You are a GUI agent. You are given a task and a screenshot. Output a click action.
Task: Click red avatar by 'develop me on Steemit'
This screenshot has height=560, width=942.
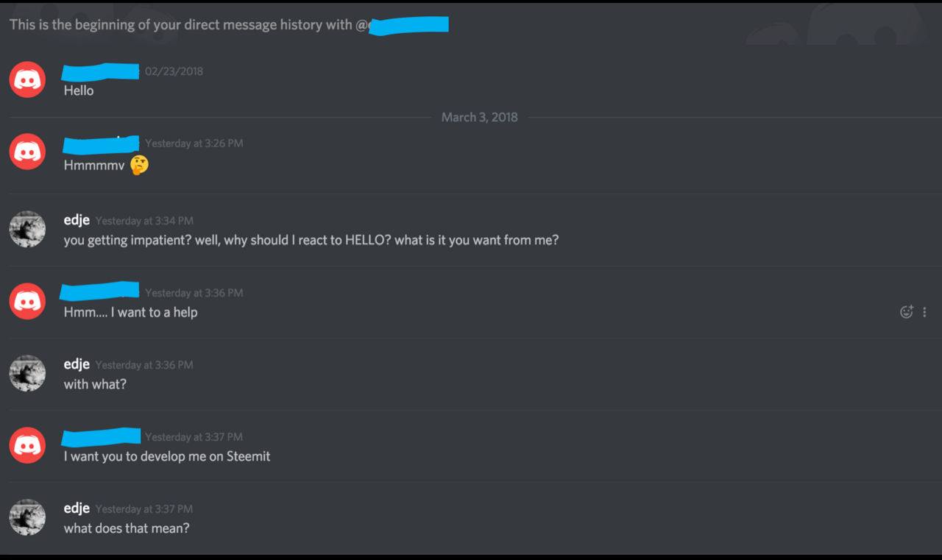pos(27,445)
